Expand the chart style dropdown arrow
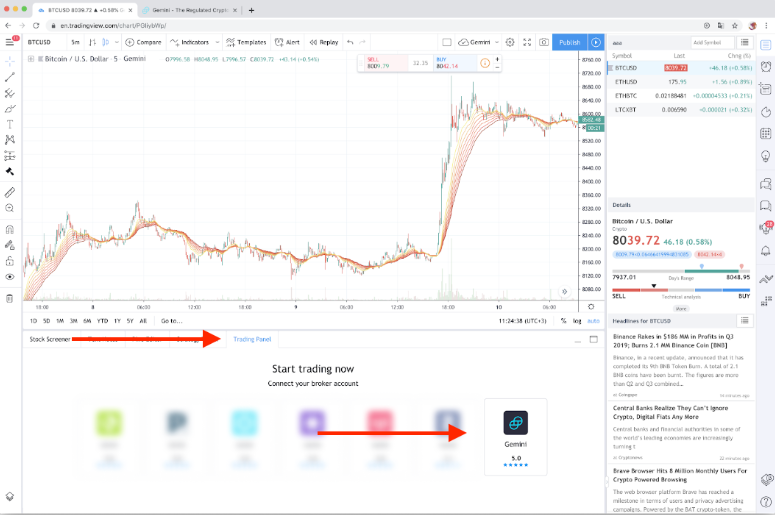The width and height of the screenshot is (775, 515). [117, 43]
